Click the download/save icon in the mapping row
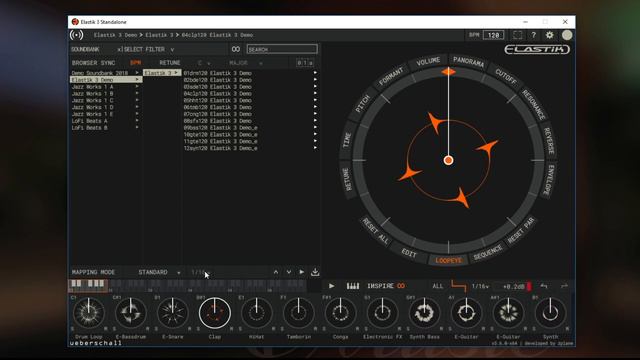 click(x=315, y=272)
